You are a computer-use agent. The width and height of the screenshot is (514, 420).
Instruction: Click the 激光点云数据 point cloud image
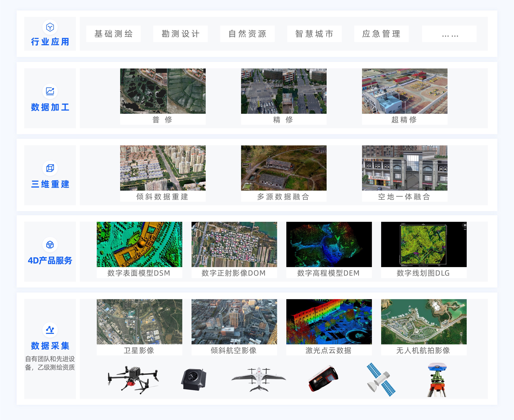coord(329,322)
